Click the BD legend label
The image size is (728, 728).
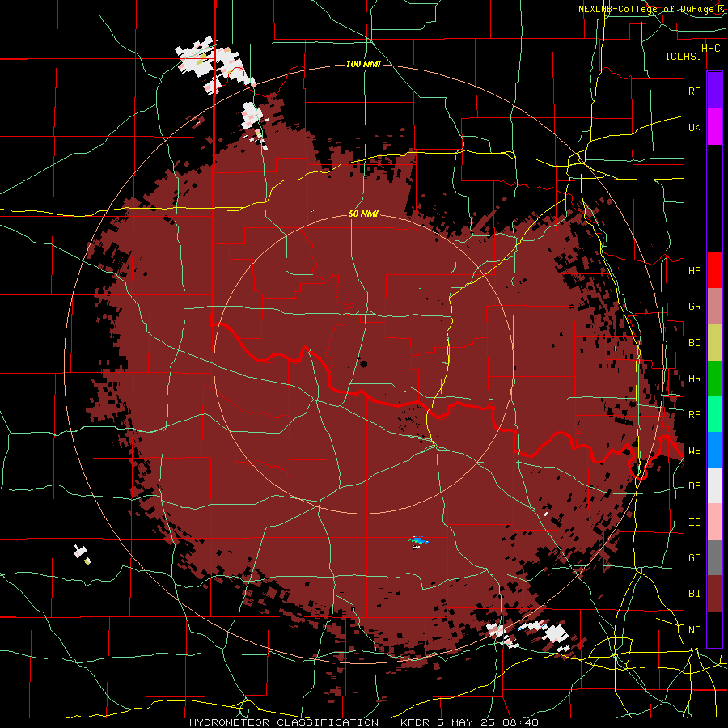694,343
